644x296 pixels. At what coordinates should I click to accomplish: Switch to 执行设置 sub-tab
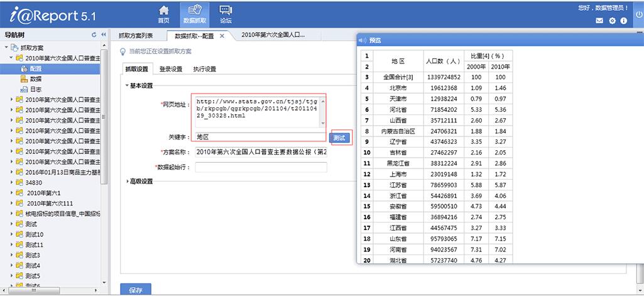click(205, 69)
